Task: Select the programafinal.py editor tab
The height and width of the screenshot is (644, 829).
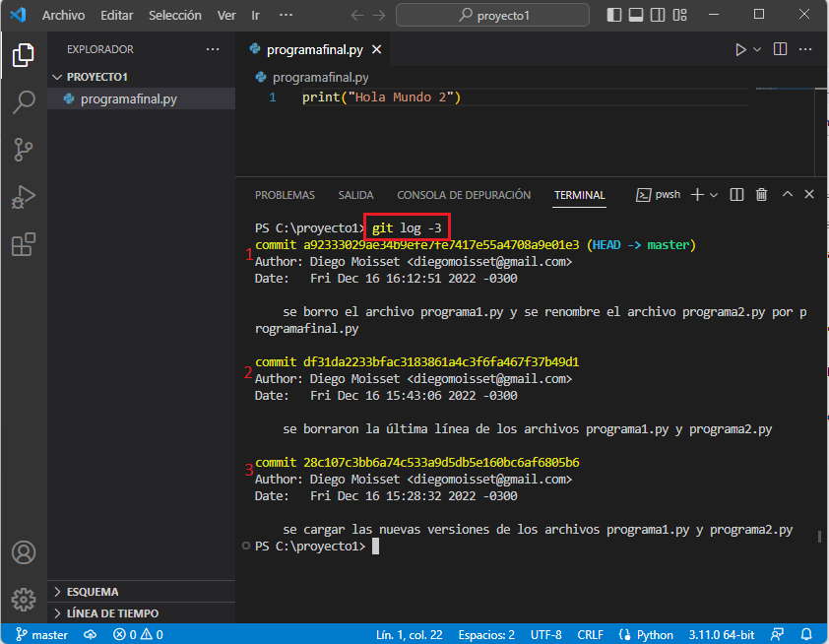Action: [x=314, y=49]
